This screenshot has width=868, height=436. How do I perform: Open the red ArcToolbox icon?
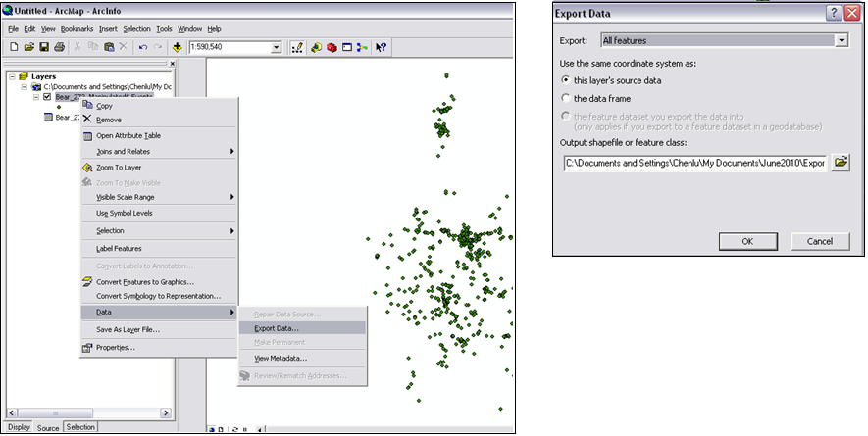(332, 47)
